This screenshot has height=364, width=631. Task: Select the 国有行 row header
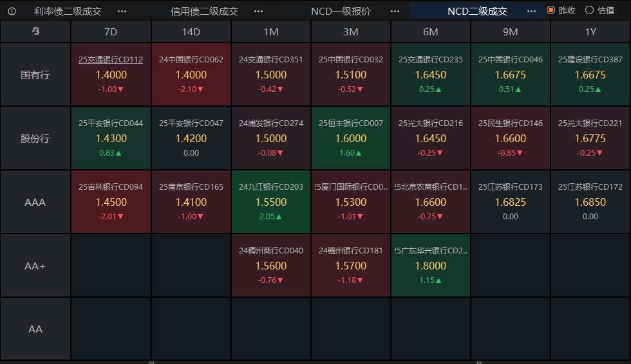[35, 75]
